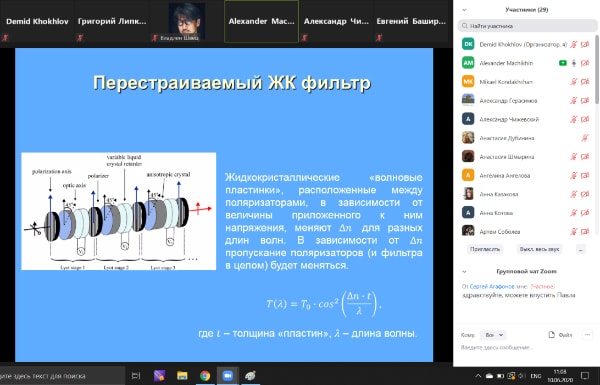This screenshot has width=600, height=385.
Task: Click the Сергей Агафонов name link in chat
Action: coord(492,286)
